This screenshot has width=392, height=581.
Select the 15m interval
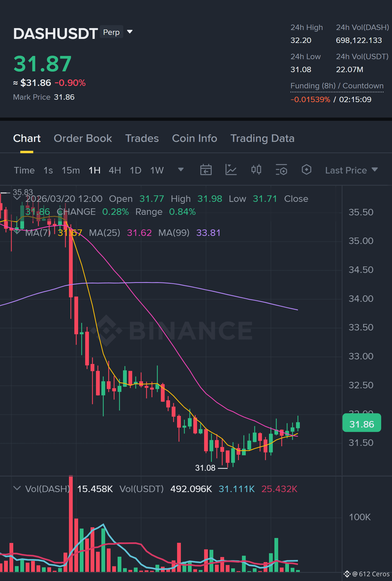[71, 170]
